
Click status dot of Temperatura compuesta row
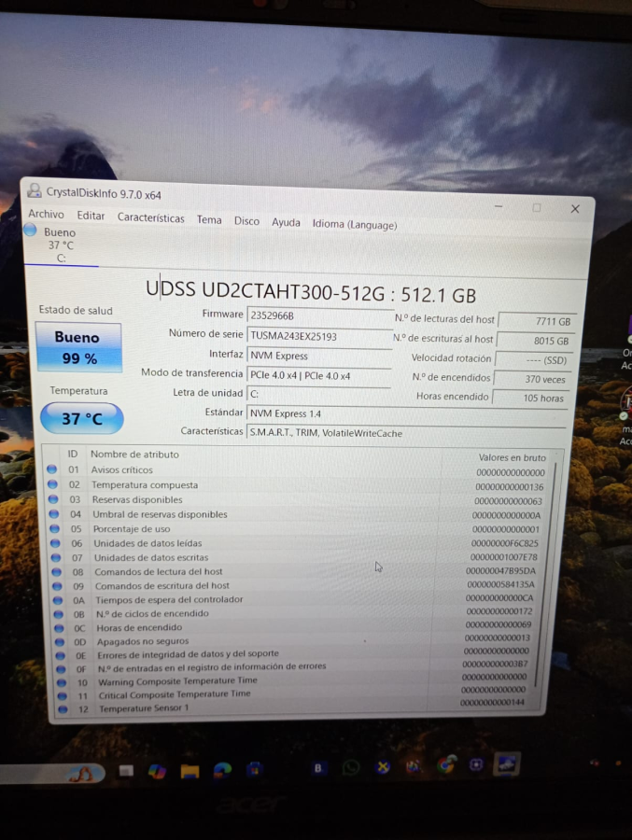tap(52, 484)
